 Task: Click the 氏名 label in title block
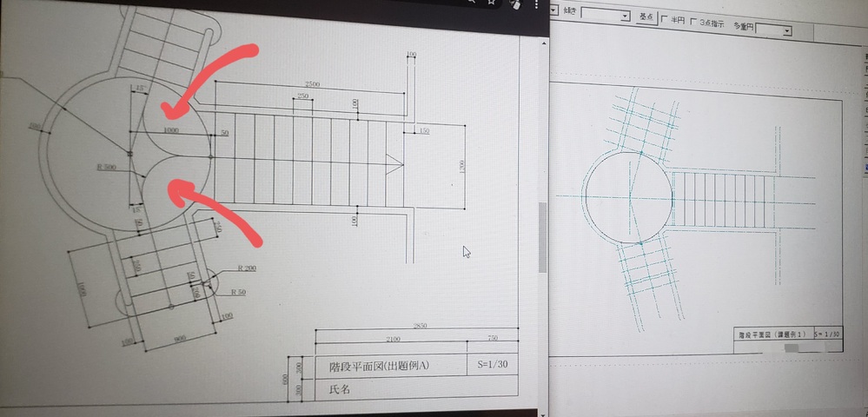pos(340,388)
